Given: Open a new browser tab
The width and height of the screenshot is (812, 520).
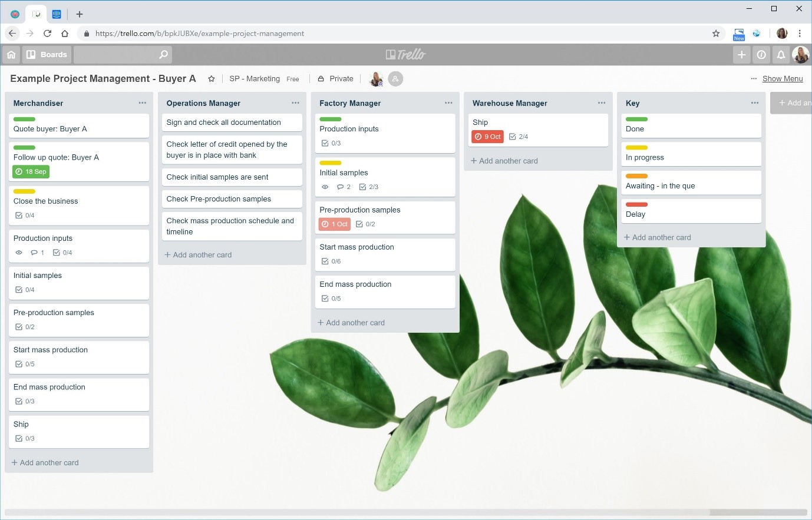Looking at the screenshot, I should tap(80, 14).
